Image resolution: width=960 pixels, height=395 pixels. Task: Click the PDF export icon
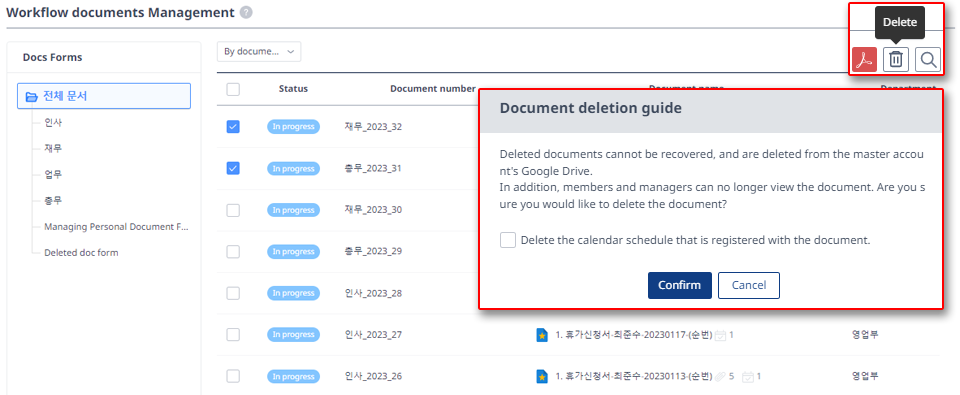(864, 59)
